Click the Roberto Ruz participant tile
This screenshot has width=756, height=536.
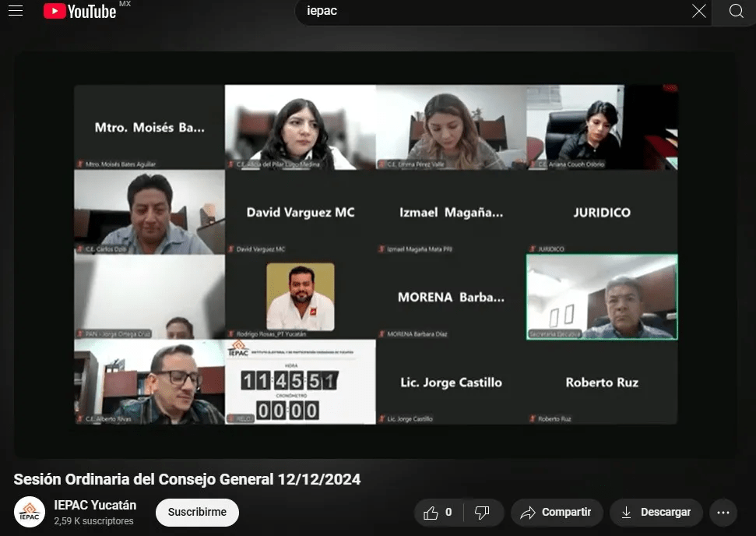tap(602, 382)
